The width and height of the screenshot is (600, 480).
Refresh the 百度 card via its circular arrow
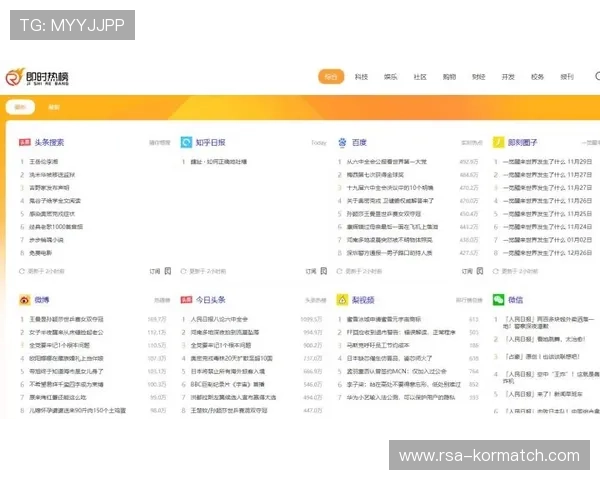coord(339,271)
